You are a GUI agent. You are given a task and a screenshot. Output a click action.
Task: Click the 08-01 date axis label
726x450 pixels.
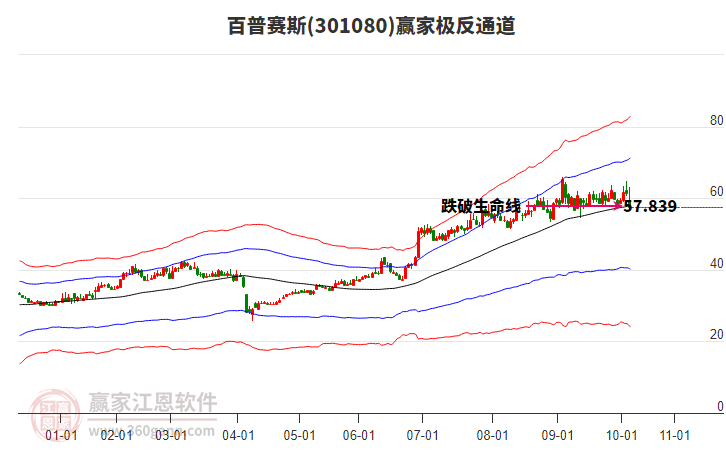click(x=492, y=436)
